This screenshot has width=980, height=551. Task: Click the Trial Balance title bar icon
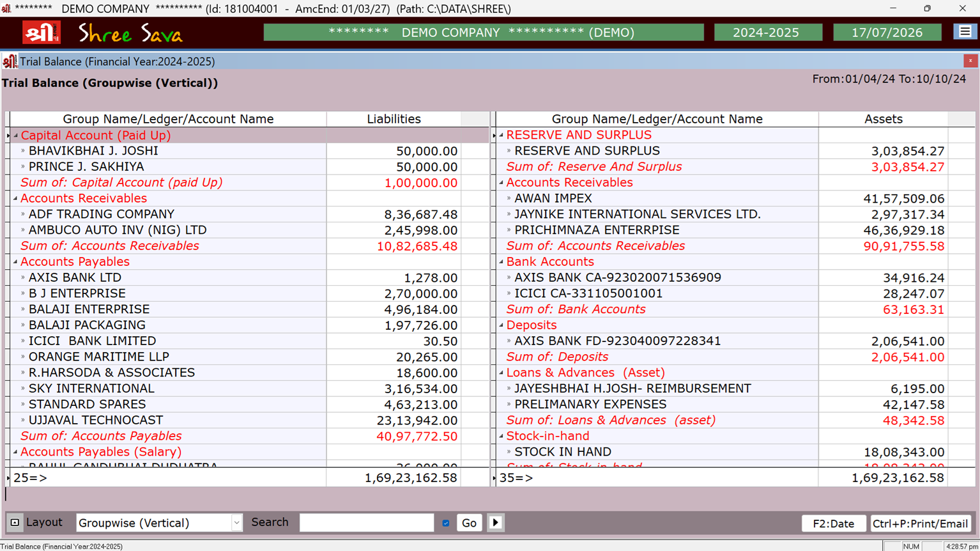click(9, 61)
